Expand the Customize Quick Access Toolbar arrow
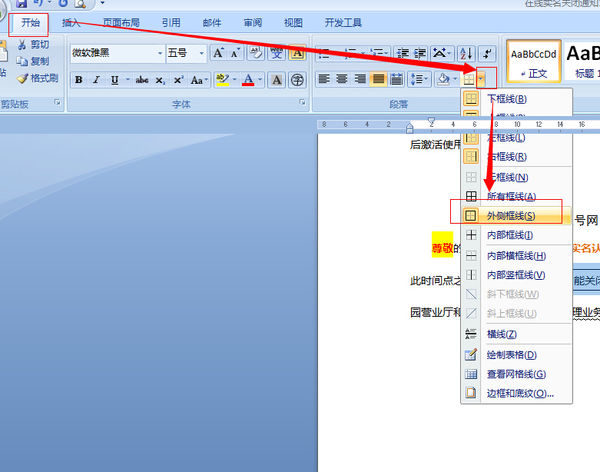The image size is (600, 472). 102,3
